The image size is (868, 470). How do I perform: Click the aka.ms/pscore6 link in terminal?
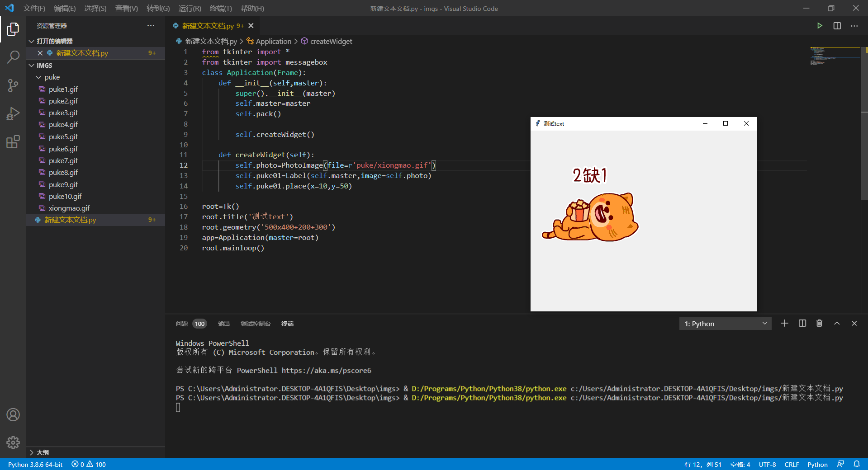coord(327,370)
